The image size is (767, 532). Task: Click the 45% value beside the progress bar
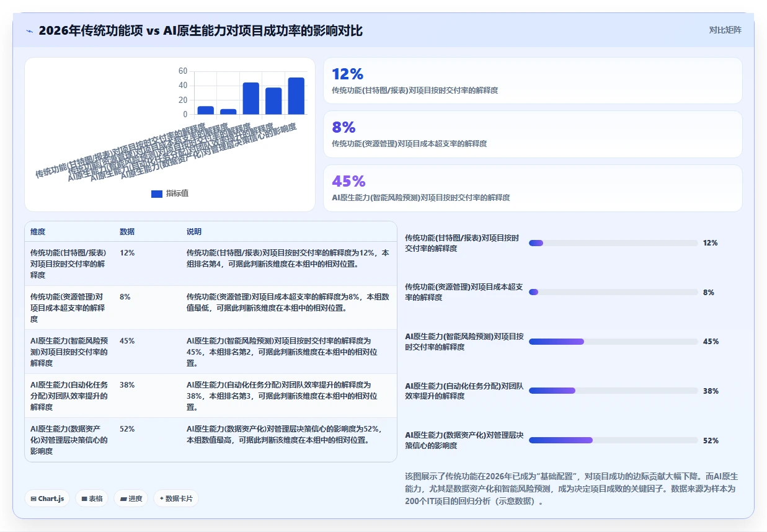coord(711,342)
